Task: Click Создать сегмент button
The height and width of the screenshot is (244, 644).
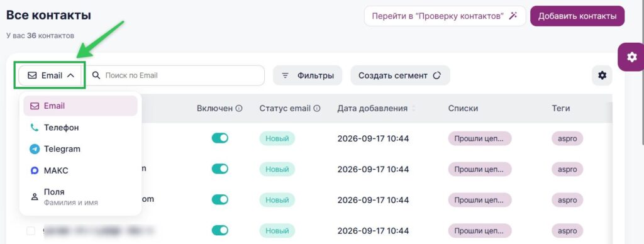Action: (400, 75)
